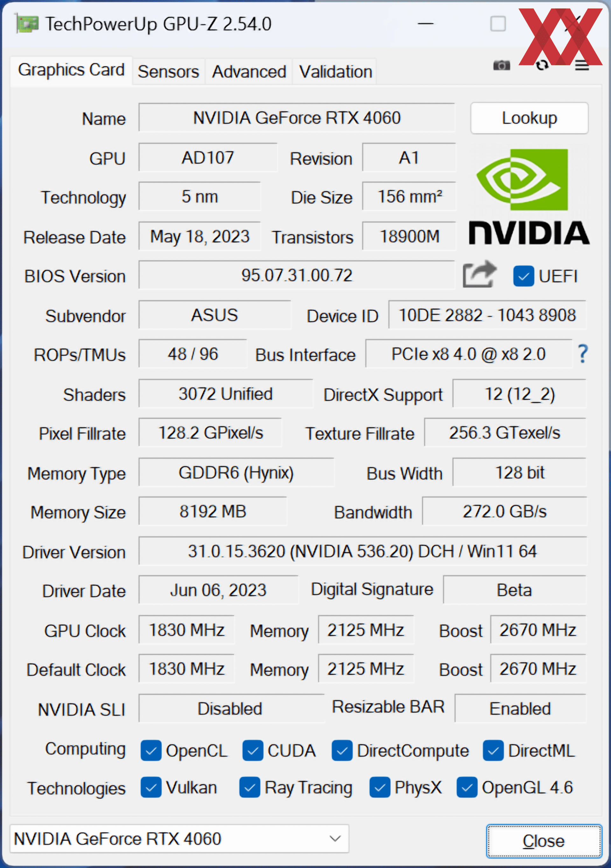Go to the Validation tab
This screenshot has width=611, height=868.
tap(335, 72)
